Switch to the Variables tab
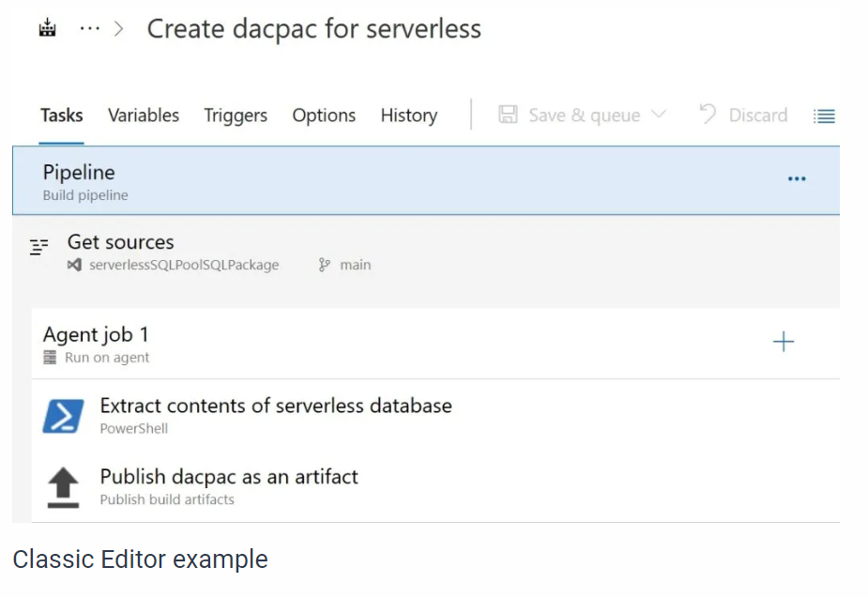 [x=144, y=115]
